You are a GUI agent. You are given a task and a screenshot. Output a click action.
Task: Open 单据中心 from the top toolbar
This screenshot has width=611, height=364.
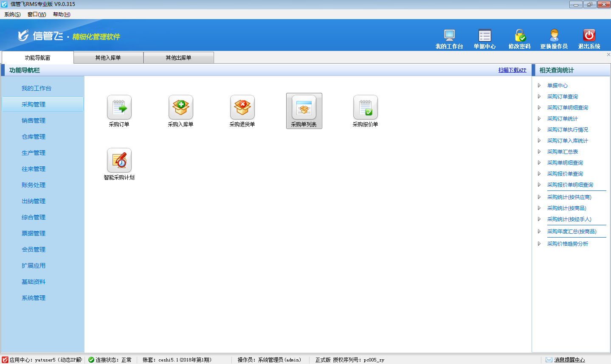click(484, 36)
